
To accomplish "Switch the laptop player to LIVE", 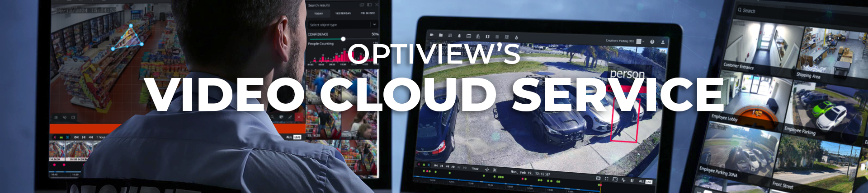I will point(649,182).
